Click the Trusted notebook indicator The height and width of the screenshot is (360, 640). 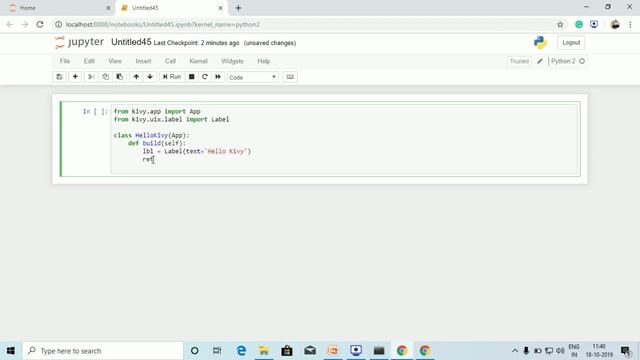519,61
